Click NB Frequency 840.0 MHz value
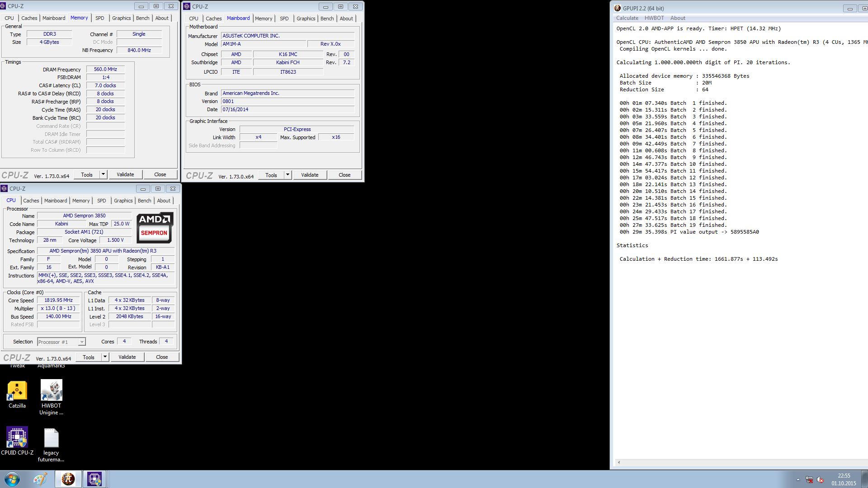868x488 pixels. coord(139,50)
